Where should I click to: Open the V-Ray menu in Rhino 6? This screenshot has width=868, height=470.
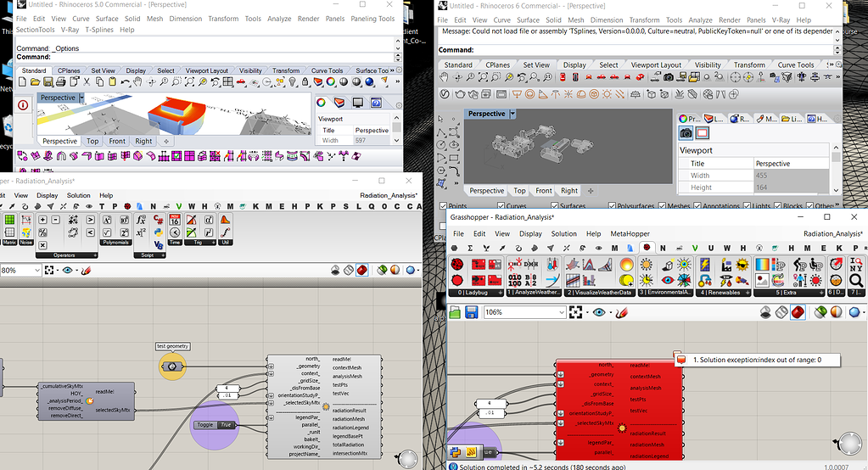point(781,20)
